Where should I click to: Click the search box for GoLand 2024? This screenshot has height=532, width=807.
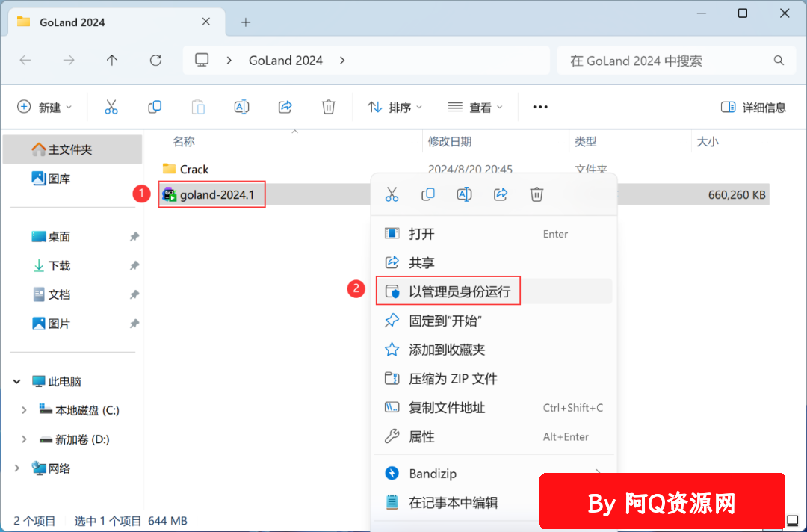click(x=676, y=61)
